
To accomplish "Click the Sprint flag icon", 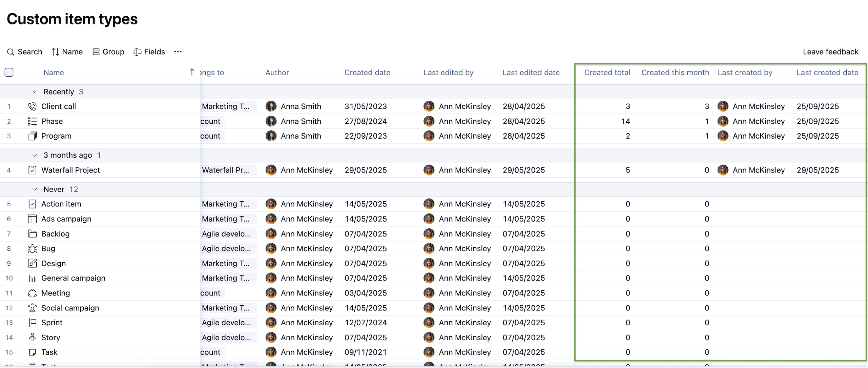I will 32,323.
